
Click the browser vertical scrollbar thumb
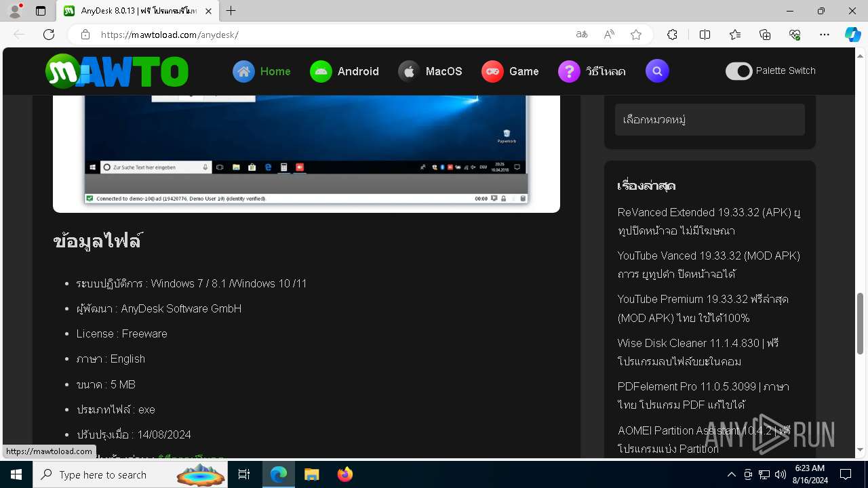[x=861, y=325]
